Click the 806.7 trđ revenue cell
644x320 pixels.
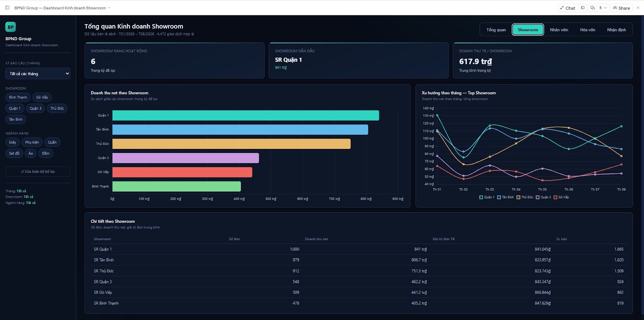tap(419, 260)
